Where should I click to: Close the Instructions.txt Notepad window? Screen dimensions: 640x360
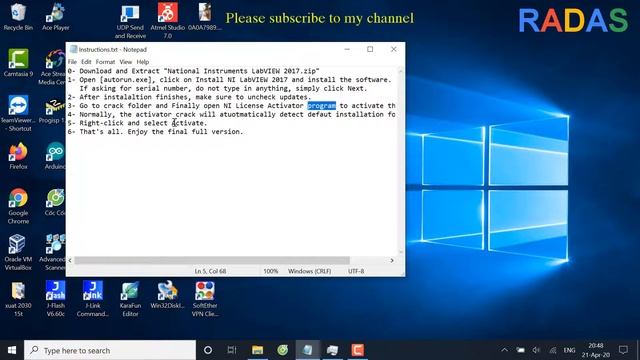[x=393, y=49]
